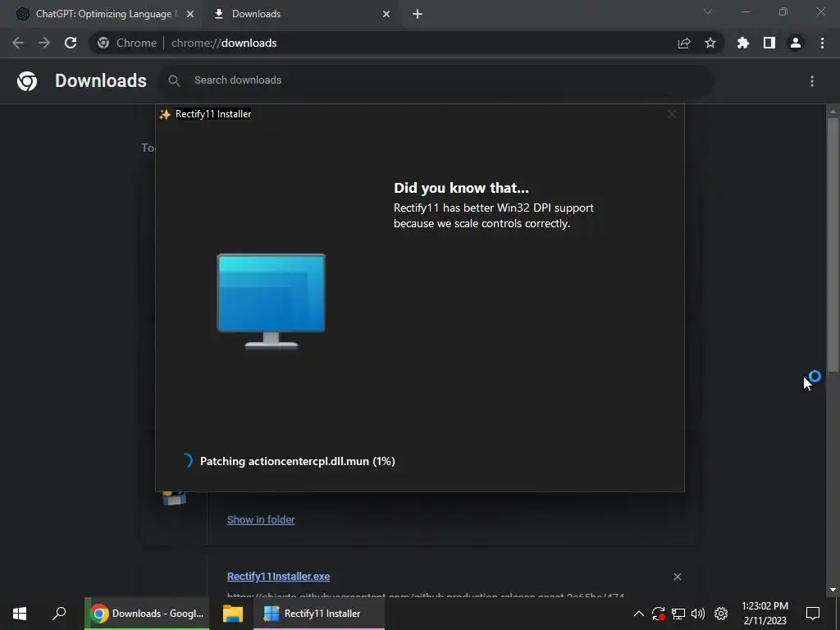Show hidden system tray icons
Image resolution: width=840 pixels, height=630 pixels.
[638, 614]
